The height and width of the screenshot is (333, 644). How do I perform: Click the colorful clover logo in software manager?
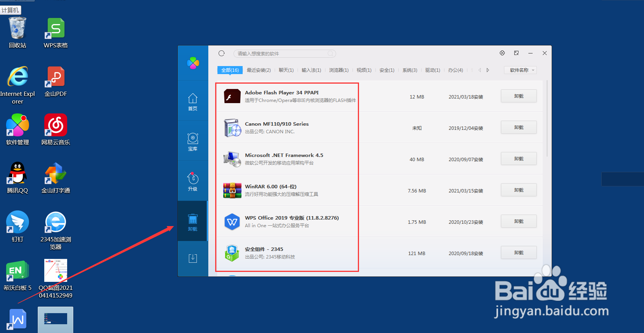click(x=193, y=63)
